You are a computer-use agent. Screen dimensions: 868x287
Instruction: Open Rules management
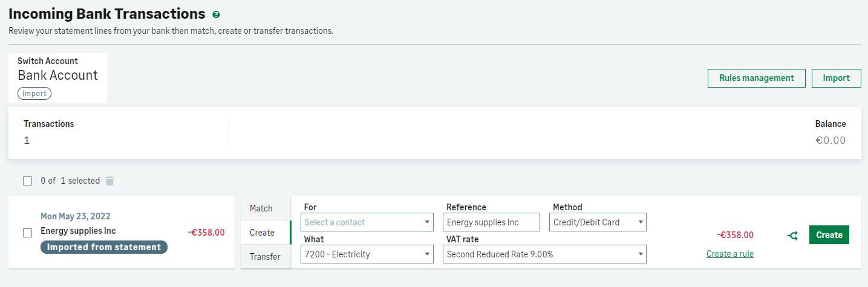[x=756, y=78]
